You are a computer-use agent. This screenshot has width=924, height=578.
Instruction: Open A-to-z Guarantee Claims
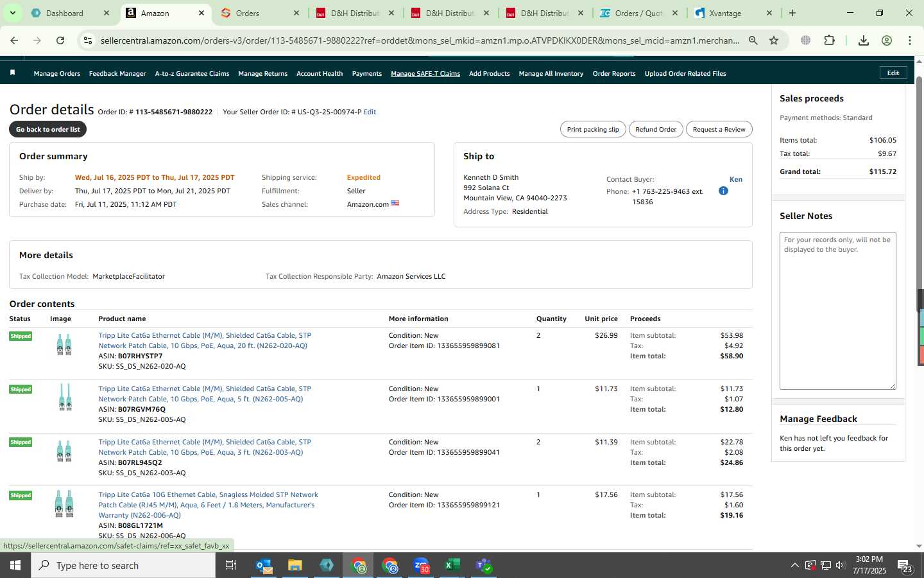tap(192, 74)
